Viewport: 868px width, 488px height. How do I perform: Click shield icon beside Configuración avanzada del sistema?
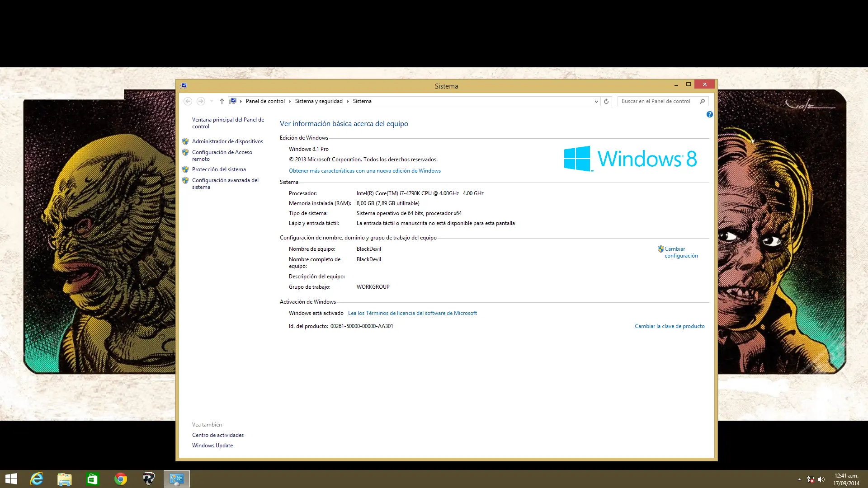[x=185, y=180]
